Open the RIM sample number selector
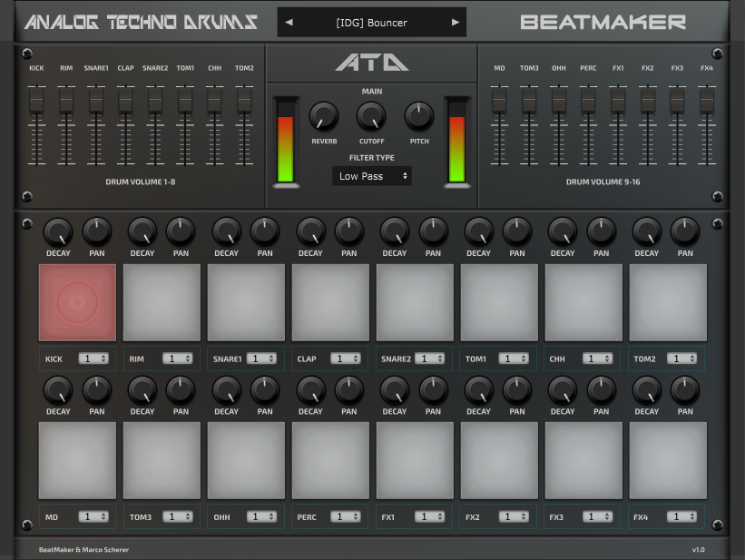 (x=178, y=359)
